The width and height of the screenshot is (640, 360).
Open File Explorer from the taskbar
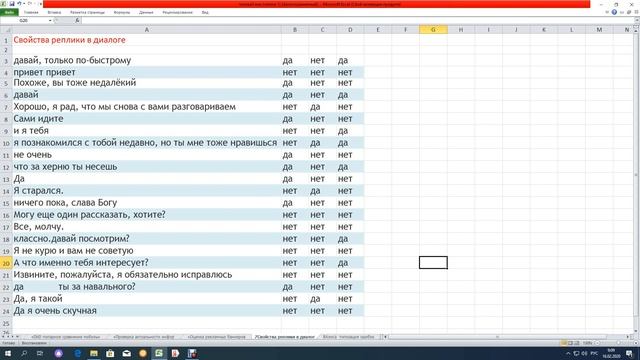(94, 353)
